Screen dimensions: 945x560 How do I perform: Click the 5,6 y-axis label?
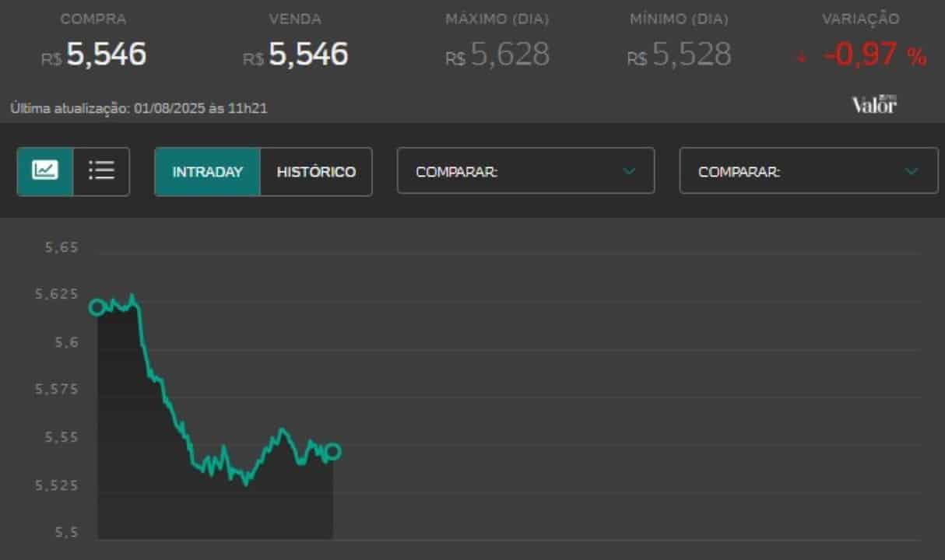[66, 343]
